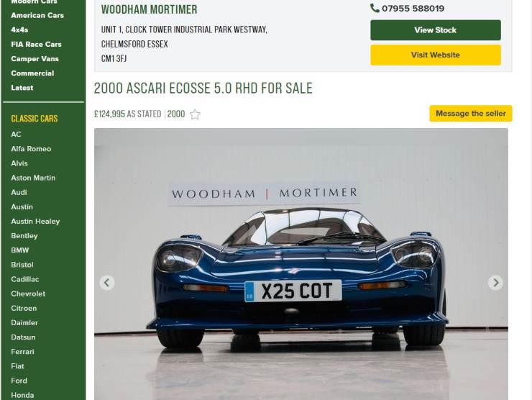Click the Woodham Mortimer dealer name
532x400 pixels.
click(x=150, y=9)
